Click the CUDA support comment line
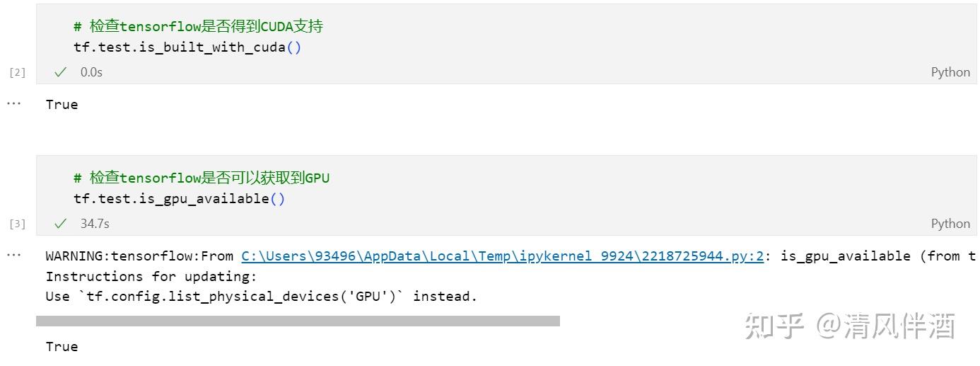Image resolution: width=980 pixels, height=366 pixels. click(x=198, y=27)
